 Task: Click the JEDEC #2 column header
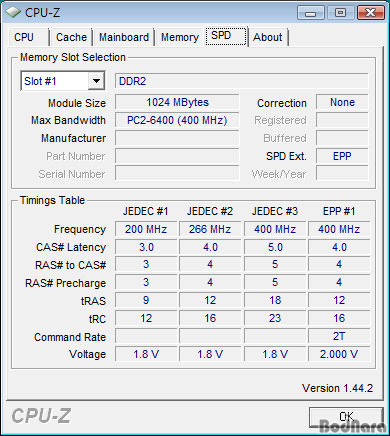point(210,211)
